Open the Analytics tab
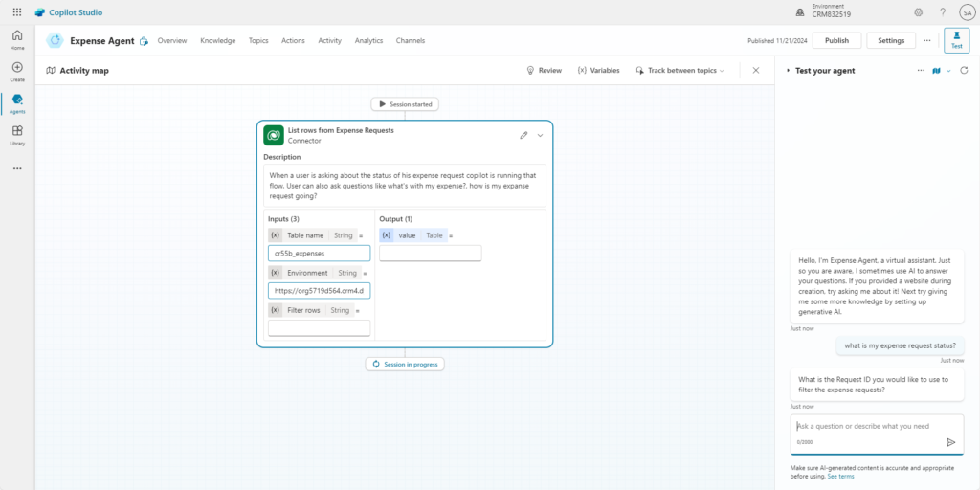Screen dimensions: 980x490 (368, 40)
